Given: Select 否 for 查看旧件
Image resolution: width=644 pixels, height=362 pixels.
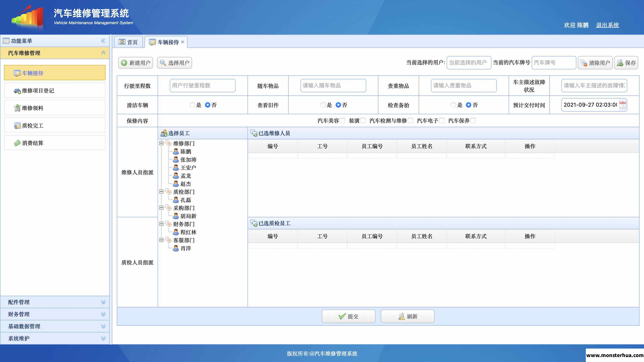Looking at the screenshot, I should pyautogui.click(x=338, y=105).
